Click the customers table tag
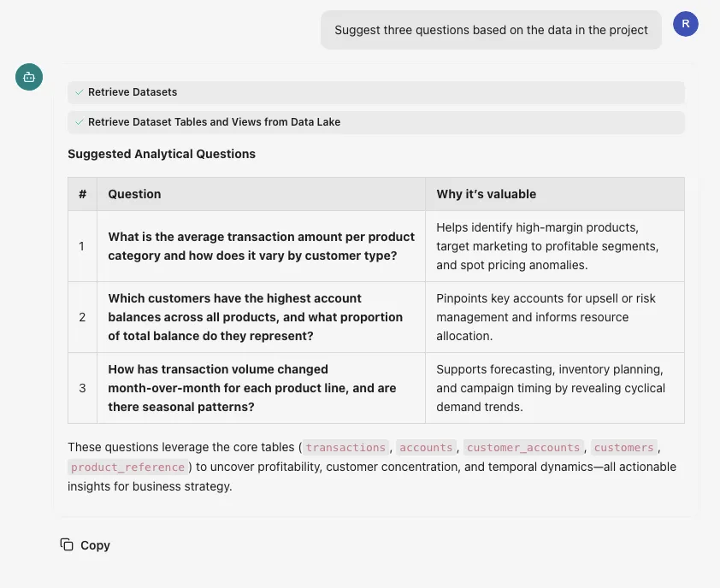 (x=623, y=448)
